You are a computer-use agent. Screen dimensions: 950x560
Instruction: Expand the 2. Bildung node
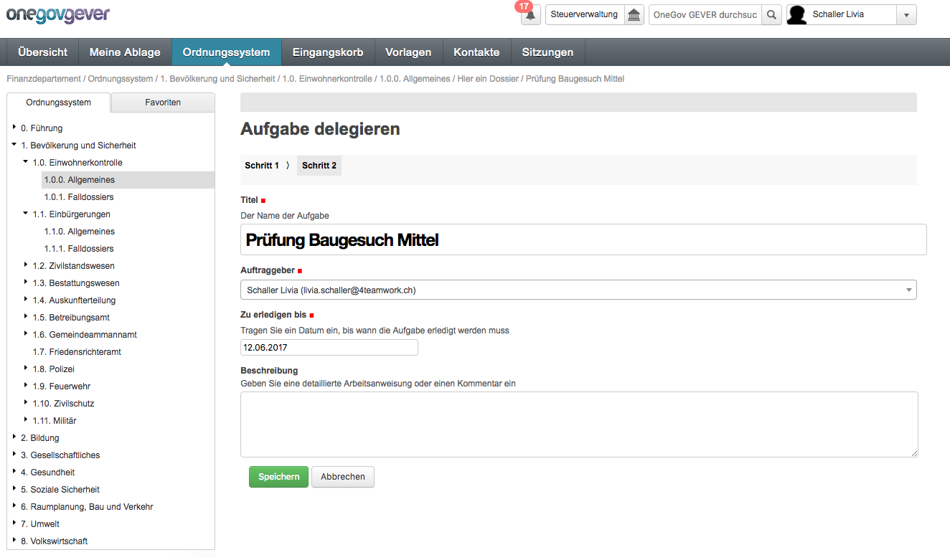pyautogui.click(x=14, y=437)
